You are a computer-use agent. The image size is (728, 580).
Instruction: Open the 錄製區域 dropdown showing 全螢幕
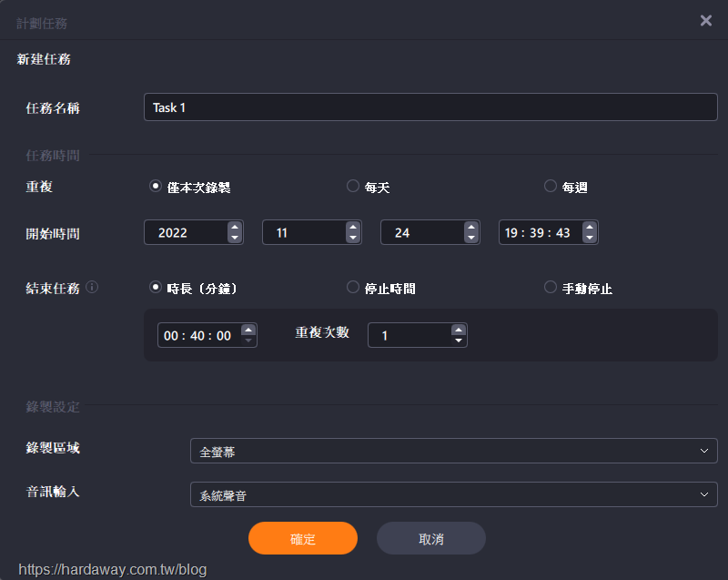pyautogui.click(x=453, y=451)
